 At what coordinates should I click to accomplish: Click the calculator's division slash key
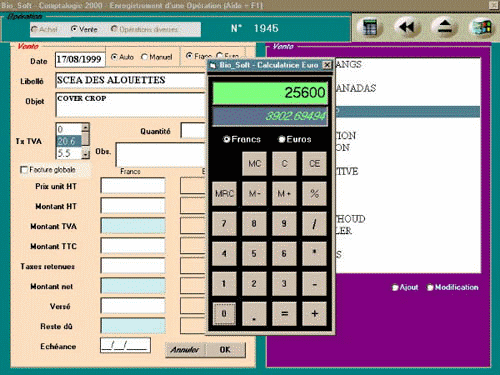[x=314, y=224]
